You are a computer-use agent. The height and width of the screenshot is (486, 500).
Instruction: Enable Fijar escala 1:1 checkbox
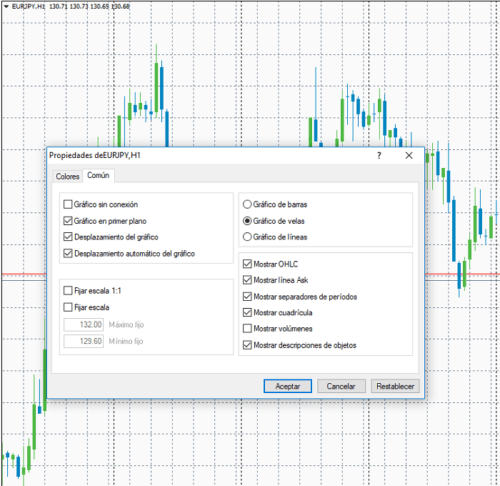pos(68,291)
